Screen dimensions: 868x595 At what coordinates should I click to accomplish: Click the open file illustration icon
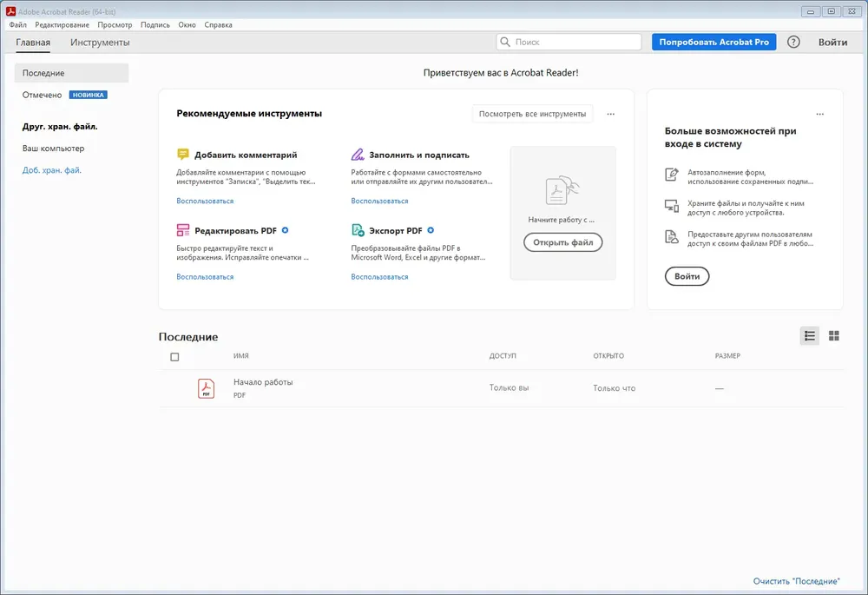click(562, 190)
